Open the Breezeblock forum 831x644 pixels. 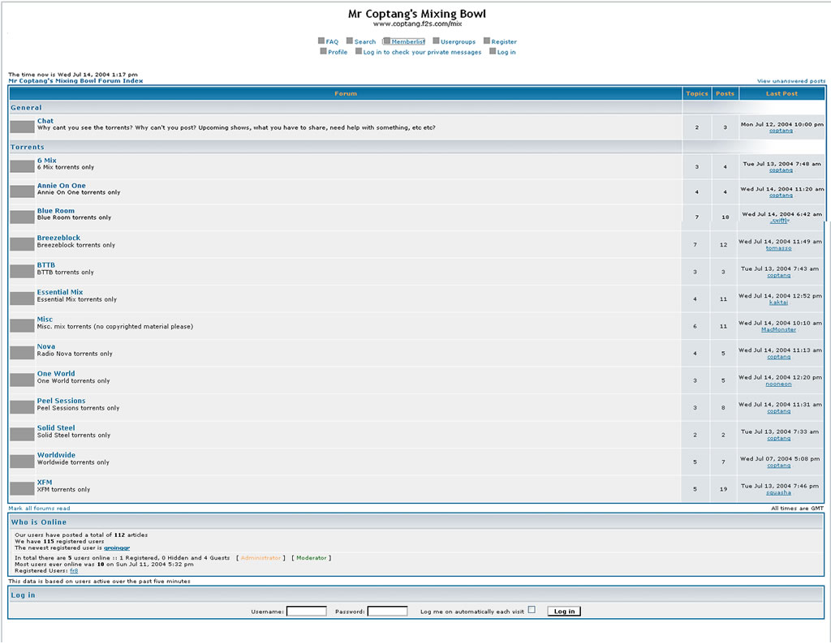click(x=58, y=238)
